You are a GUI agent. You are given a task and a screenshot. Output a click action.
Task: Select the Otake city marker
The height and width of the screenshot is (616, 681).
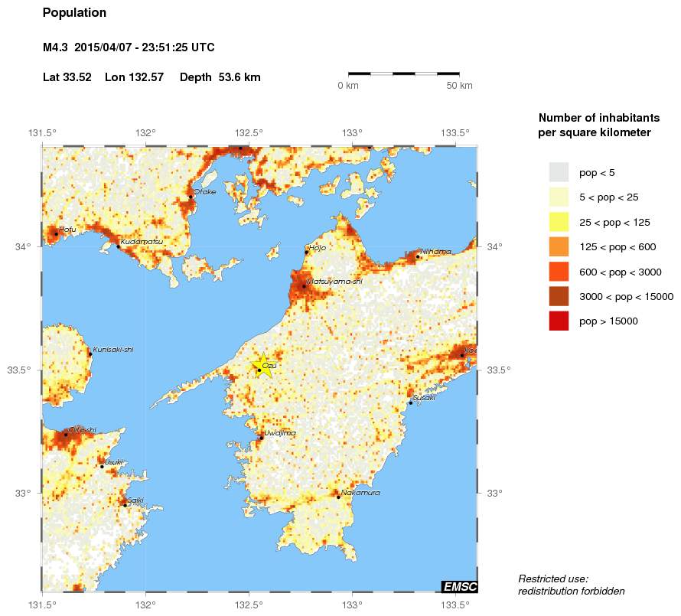pos(191,197)
